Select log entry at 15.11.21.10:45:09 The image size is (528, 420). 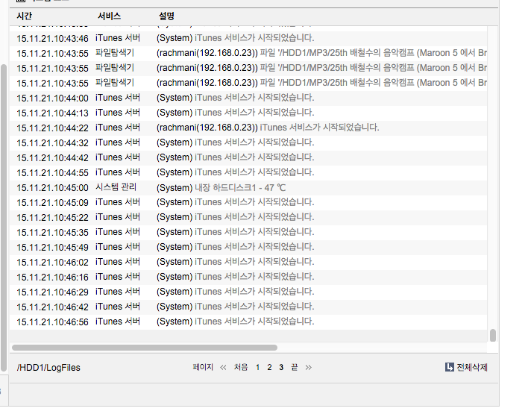click(248, 202)
